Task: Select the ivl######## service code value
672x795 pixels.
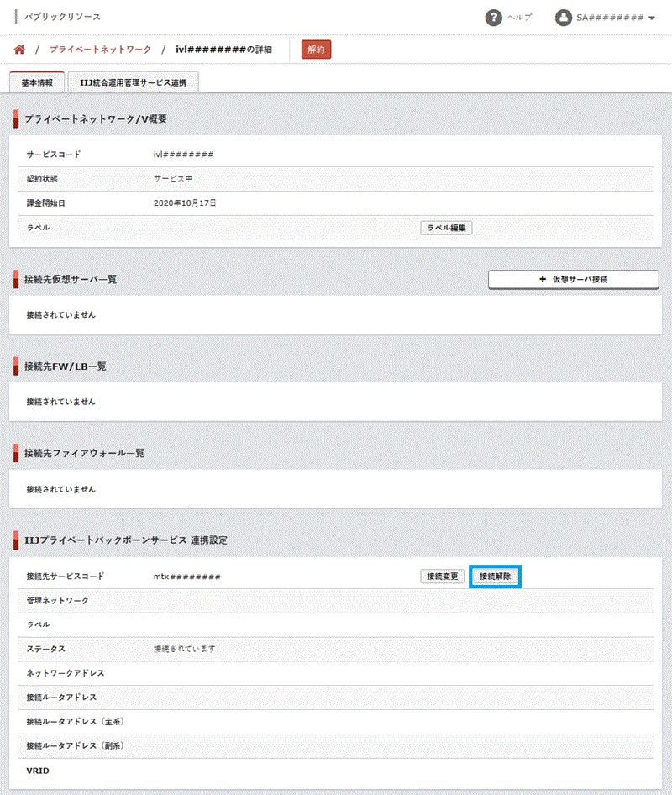Action: (x=183, y=155)
